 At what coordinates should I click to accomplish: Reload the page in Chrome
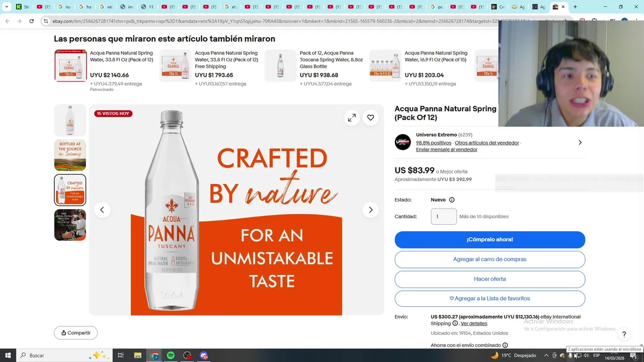(31, 21)
